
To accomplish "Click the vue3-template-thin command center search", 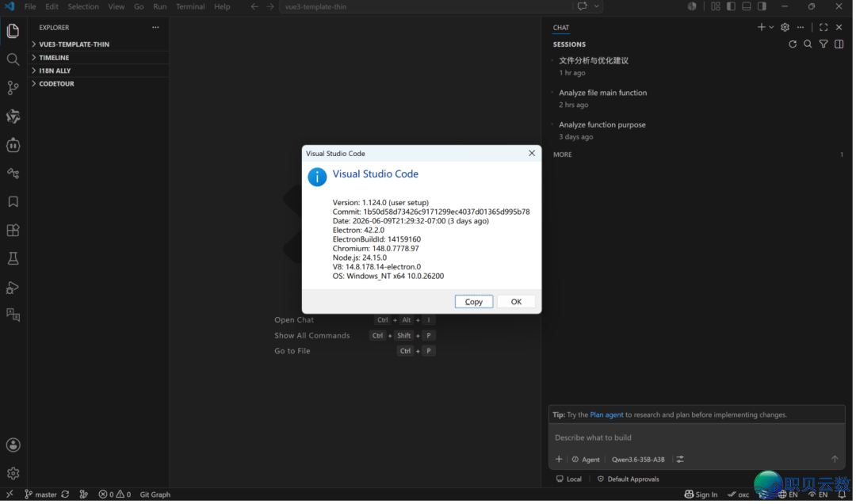I will click(427, 6).
